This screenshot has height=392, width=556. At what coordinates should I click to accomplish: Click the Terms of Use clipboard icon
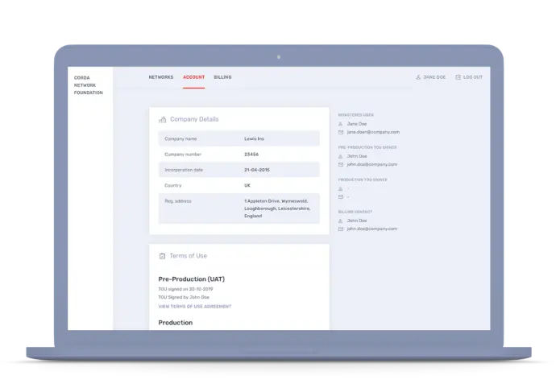163,256
